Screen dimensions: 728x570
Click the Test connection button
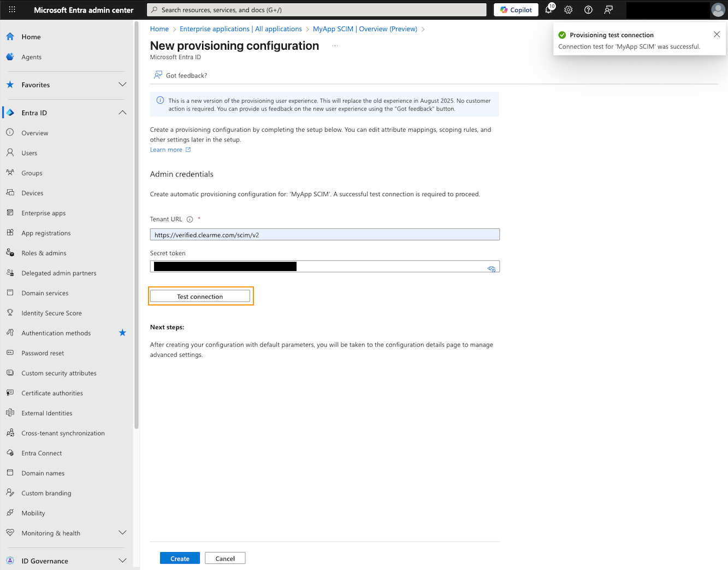[x=200, y=296]
